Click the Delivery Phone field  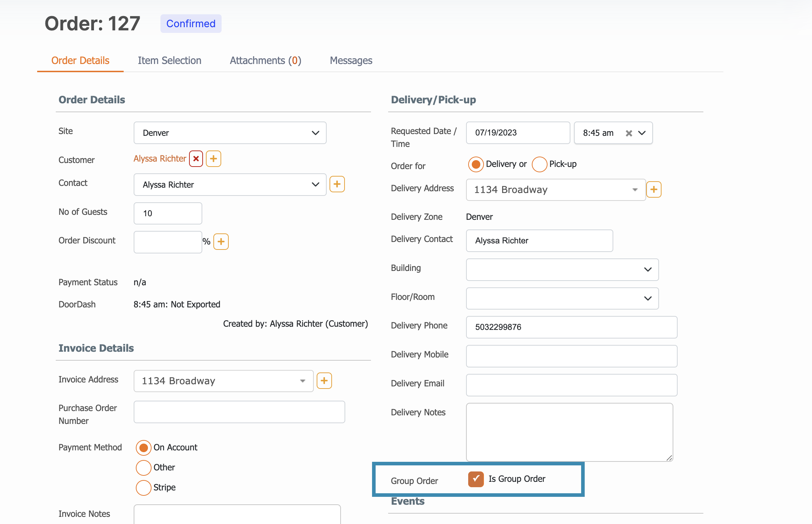[x=571, y=327]
